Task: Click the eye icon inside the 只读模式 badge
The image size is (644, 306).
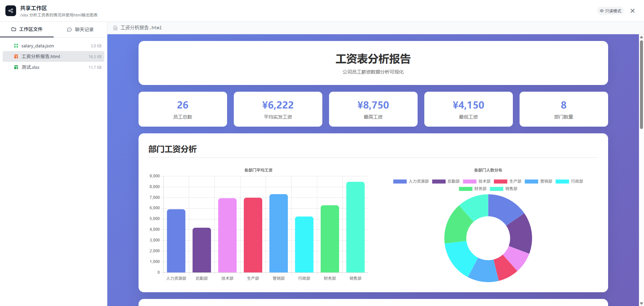Action: coord(601,11)
